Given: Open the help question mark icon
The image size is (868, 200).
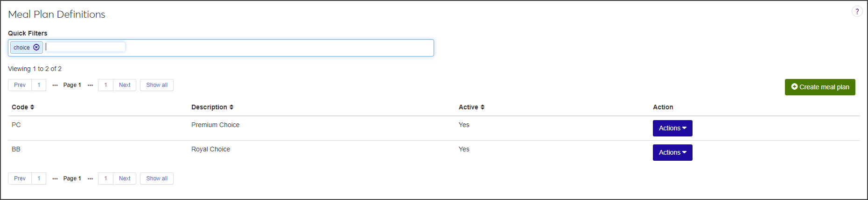Looking at the screenshot, I should pyautogui.click(x=857, y=12).
